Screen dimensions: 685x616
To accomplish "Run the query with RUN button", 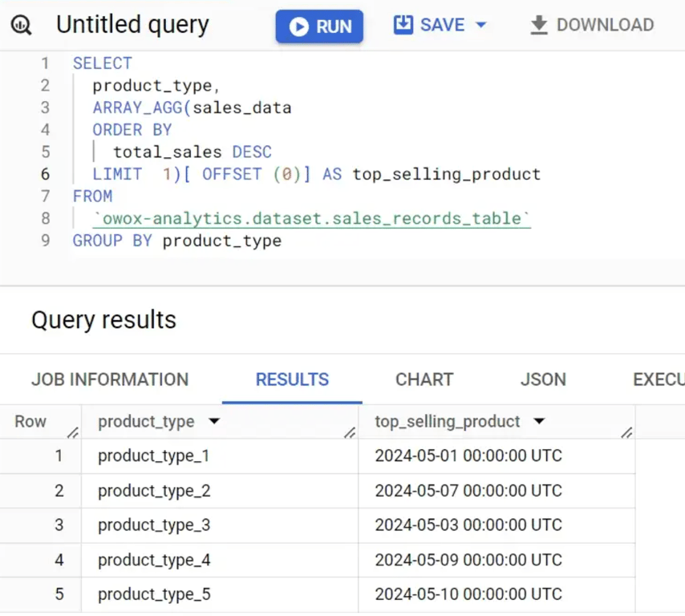I will point(319,26).
